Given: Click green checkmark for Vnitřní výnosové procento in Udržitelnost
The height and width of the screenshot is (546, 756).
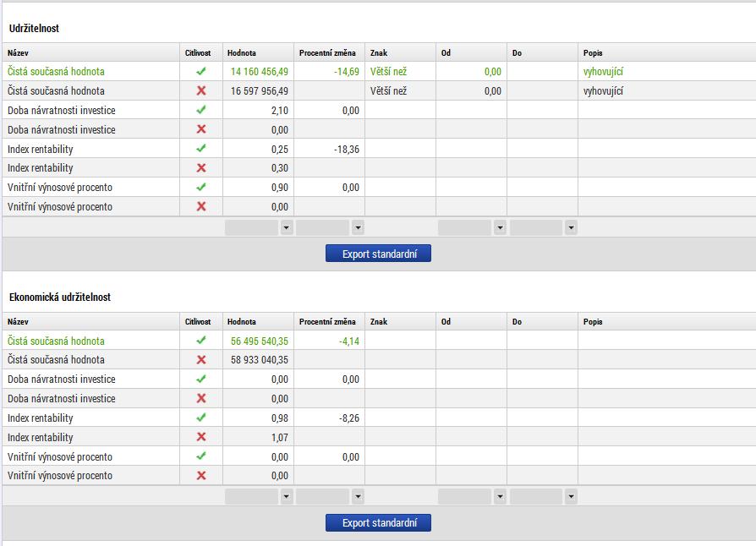Looking at the screenshot, I should pyautogui.click(x=201, y=187).
